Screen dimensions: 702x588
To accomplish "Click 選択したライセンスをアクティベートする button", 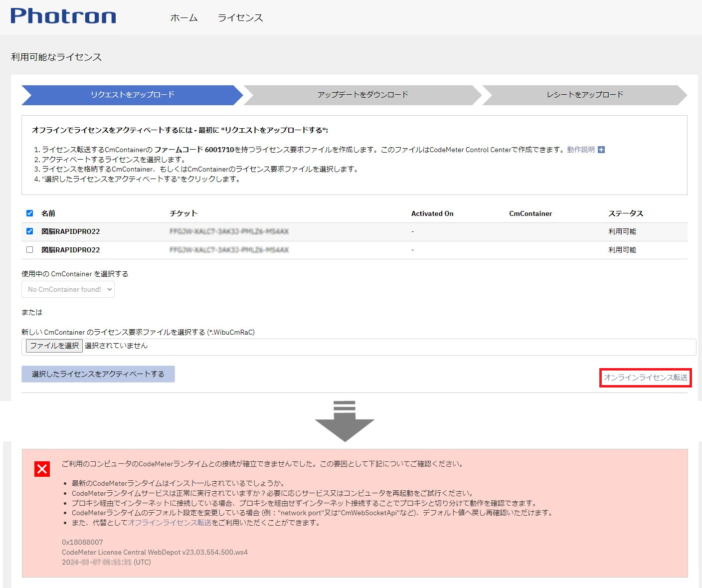I will [x=98, y=374].
